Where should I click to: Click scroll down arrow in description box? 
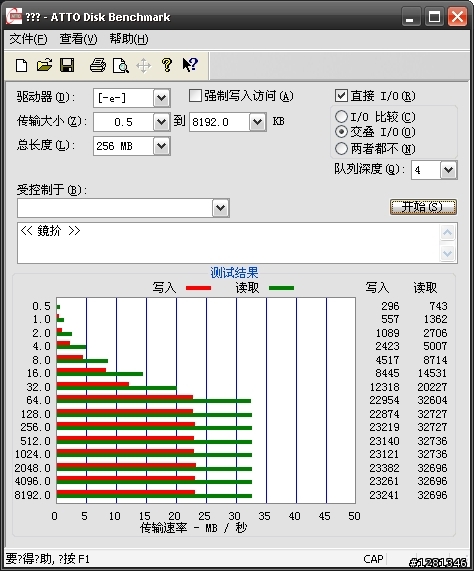pos(447,253)
